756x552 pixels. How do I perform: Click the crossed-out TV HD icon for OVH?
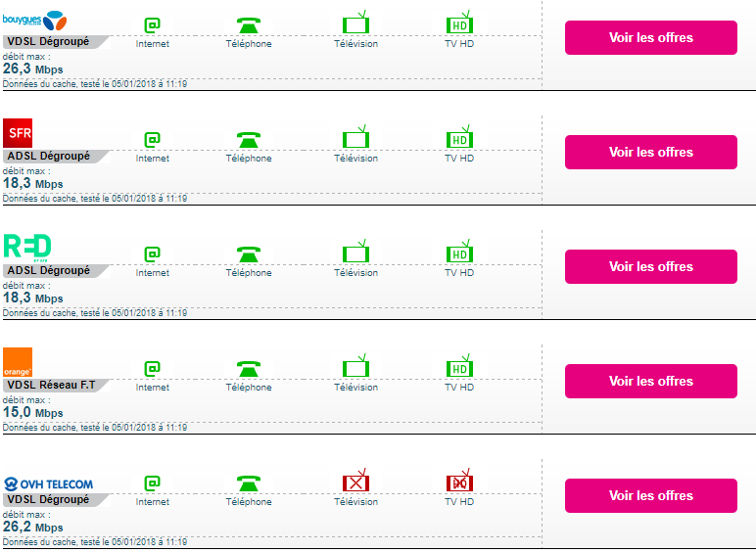pos(459,483)
